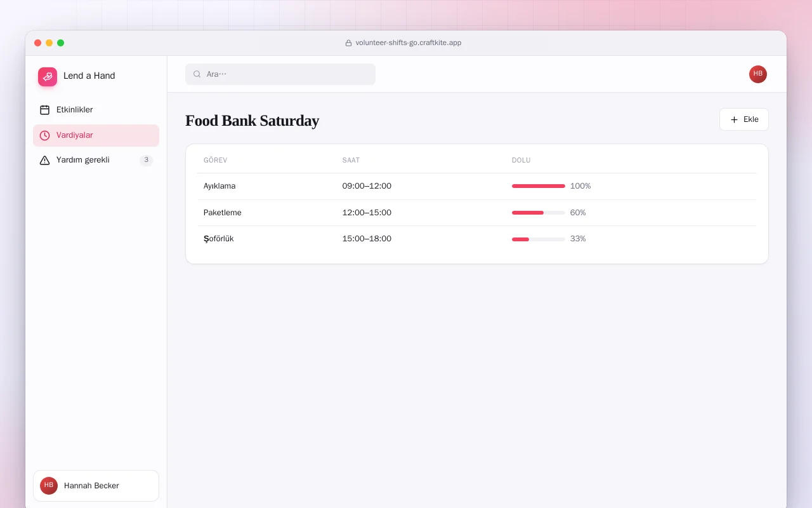Image resolution: width=812 pixels, height=508 pixels.
Task: Select the Ayıklama row label
Action: point(219,186)
